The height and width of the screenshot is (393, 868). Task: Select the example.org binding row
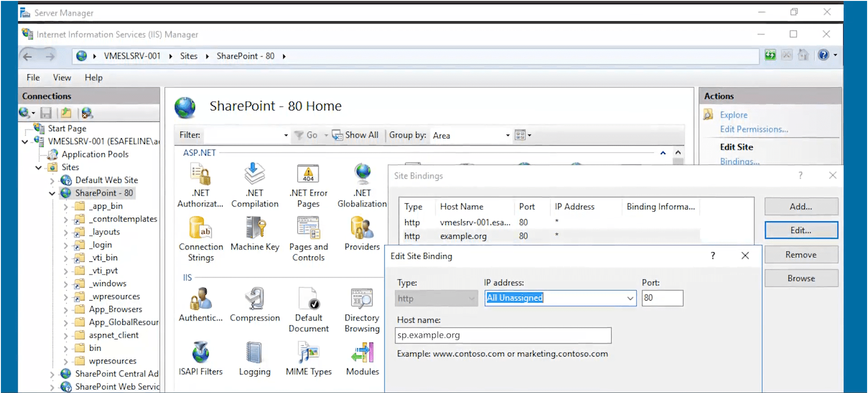pos(550,236)
